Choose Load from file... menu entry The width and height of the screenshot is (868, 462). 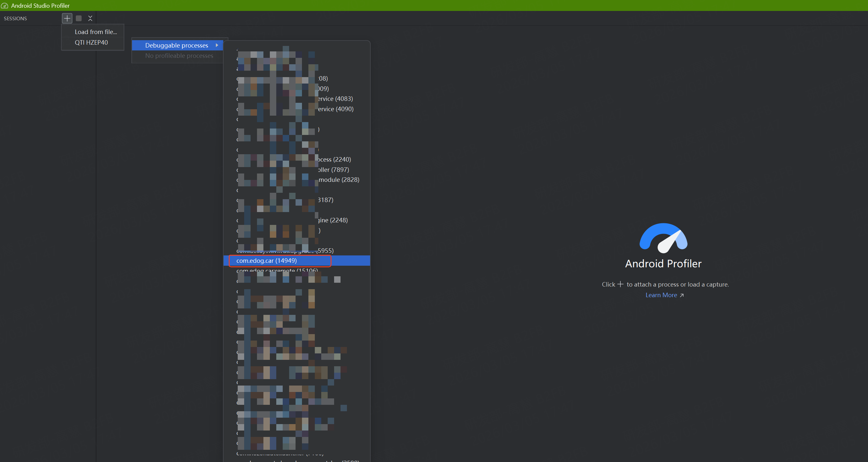click(x=93, y=32)
